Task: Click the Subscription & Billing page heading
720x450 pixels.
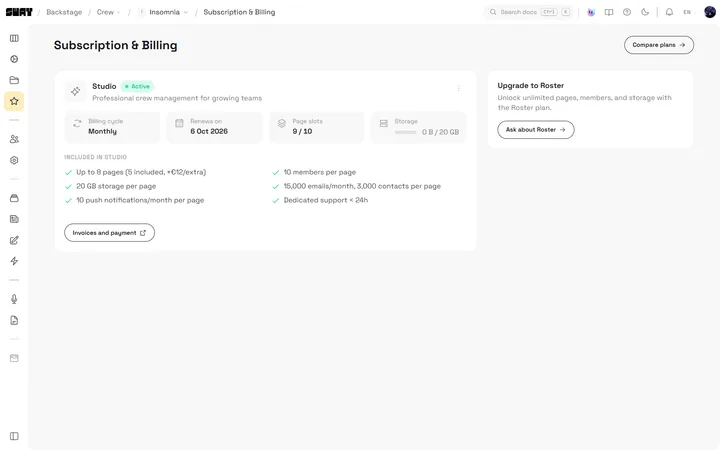Action: (x=115, y=45)
